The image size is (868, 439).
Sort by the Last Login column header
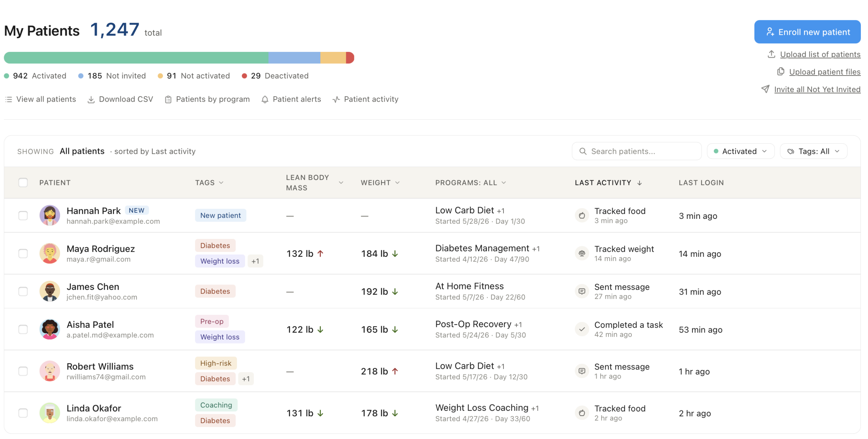[x=701, y=183]
